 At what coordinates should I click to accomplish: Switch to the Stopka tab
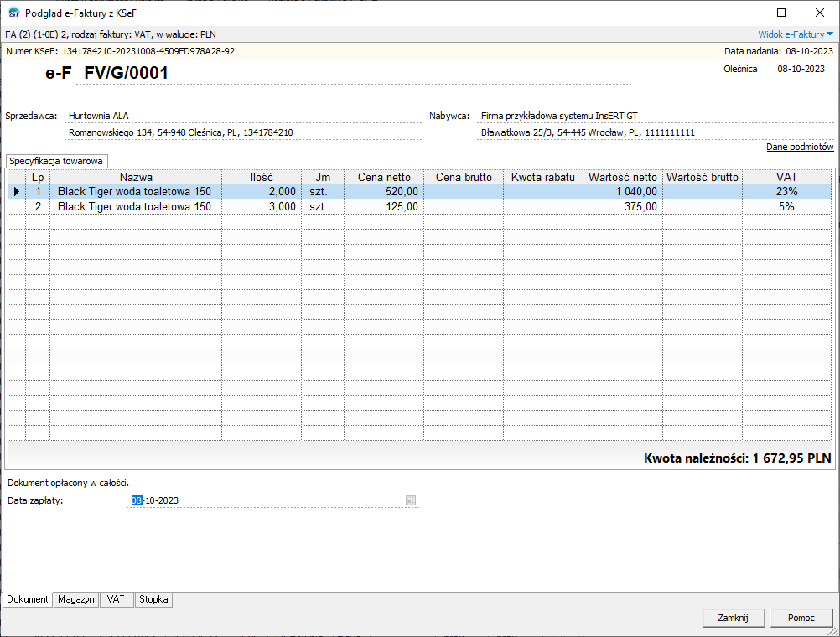click(x=153, y=599)
